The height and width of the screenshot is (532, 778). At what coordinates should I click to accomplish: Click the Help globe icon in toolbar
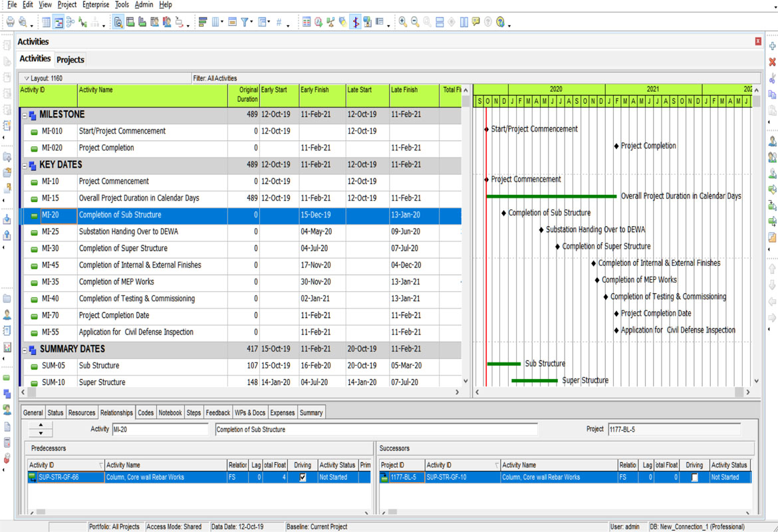500,22
